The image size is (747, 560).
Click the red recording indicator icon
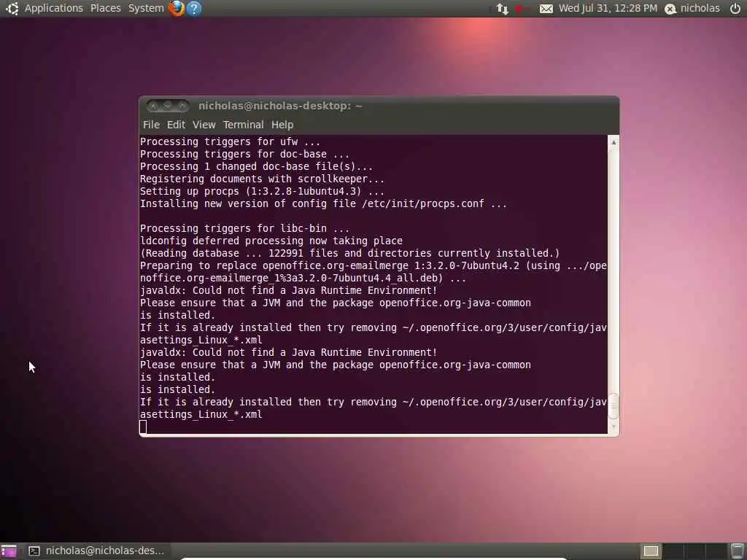(520, 9)
